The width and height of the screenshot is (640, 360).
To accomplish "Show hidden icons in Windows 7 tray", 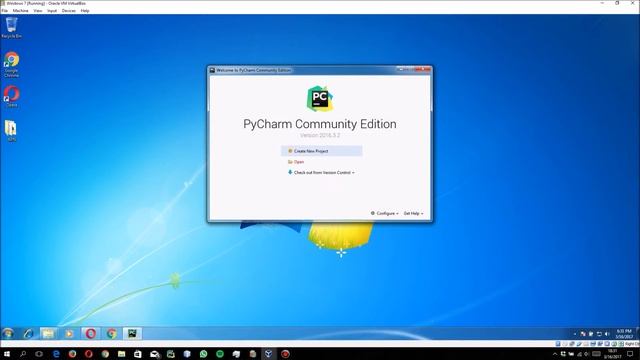I will pyautogui.click(x=575, y=334).
